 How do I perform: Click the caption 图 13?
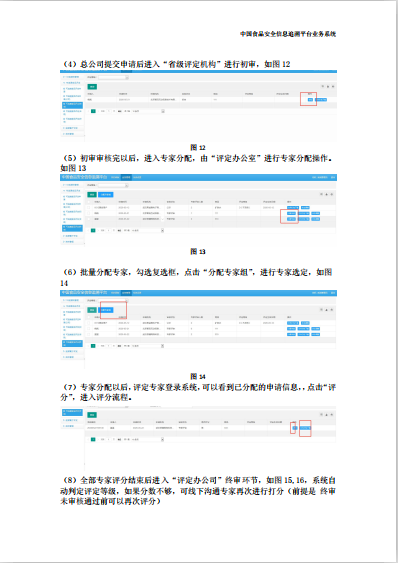point(198,251)
